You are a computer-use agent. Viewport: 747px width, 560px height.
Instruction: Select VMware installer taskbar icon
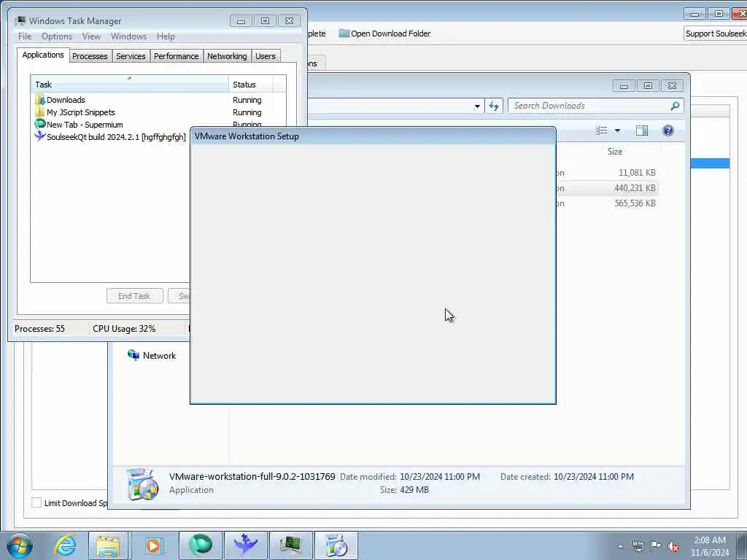coord(336,545)
